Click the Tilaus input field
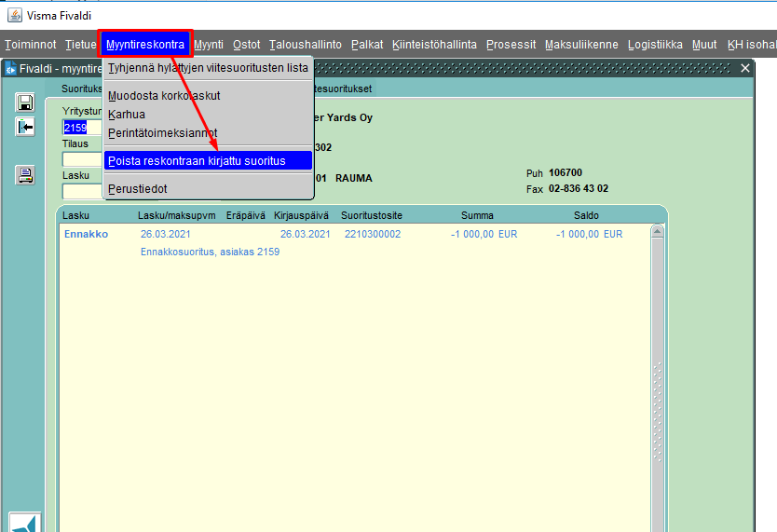 click(82, 159)
